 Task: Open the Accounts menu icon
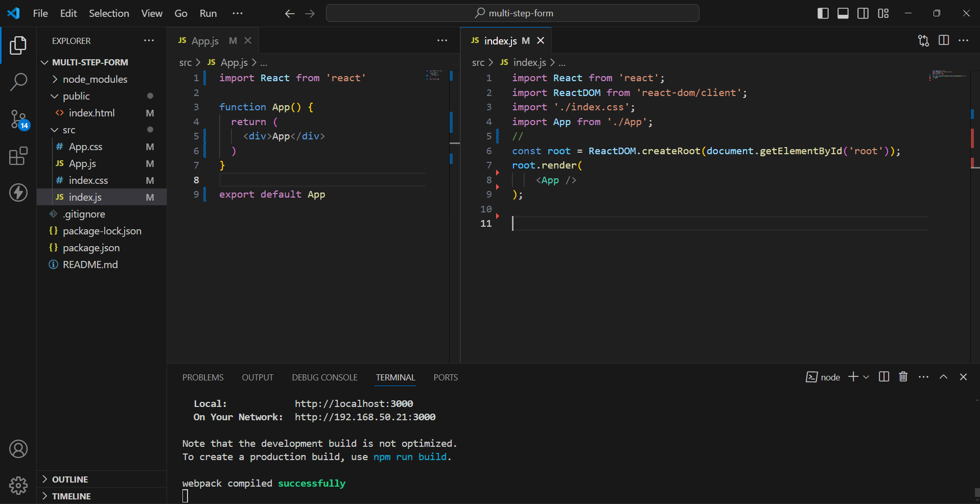coord(18,449)
